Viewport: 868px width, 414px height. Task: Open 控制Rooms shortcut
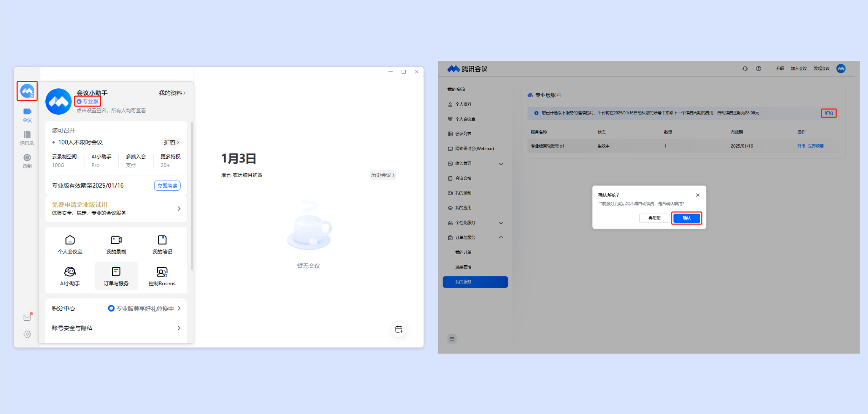(x=162, y=276)
